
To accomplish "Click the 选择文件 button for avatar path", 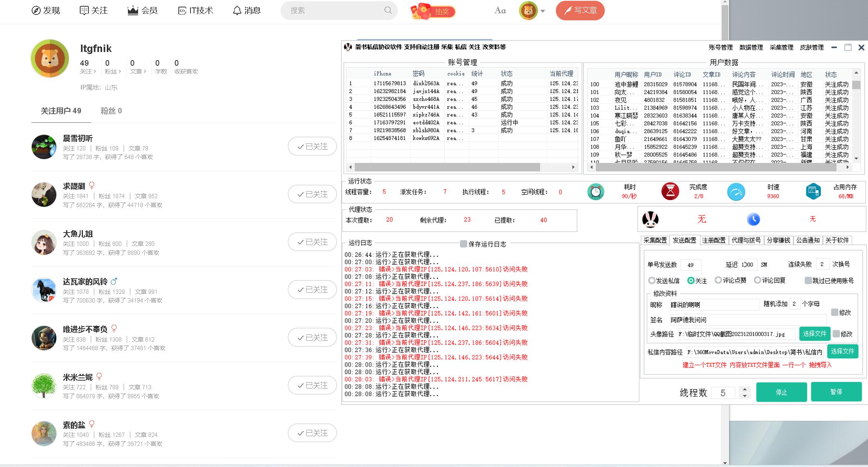I will [x=814, y=334].
